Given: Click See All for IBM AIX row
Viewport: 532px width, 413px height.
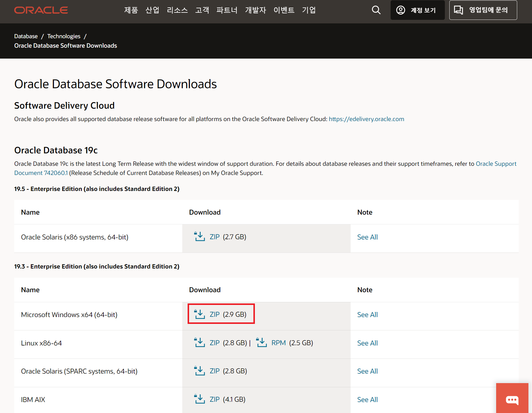Looking at the screenshot, I should [x=367, y=400].
